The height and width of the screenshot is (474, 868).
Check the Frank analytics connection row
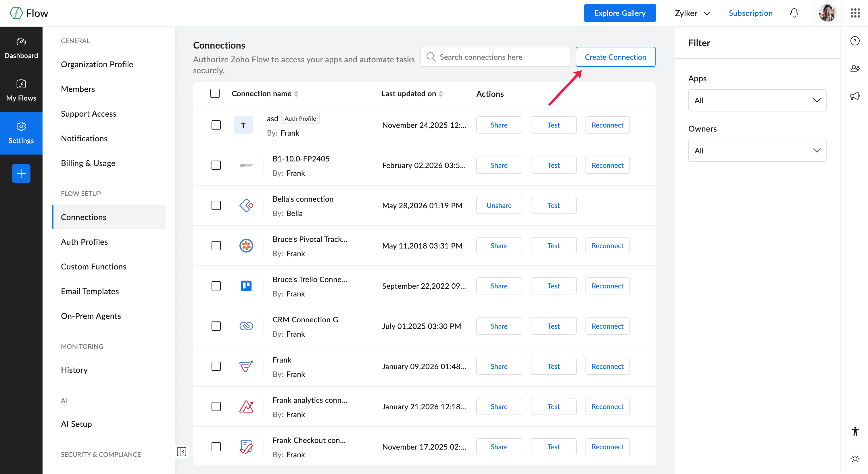[216, 406]
